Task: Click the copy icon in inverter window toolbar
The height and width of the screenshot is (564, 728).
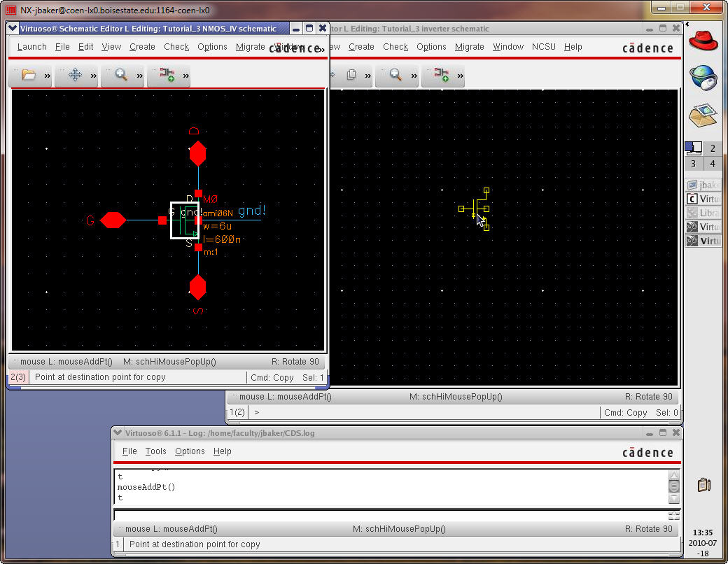Action: 352,75
